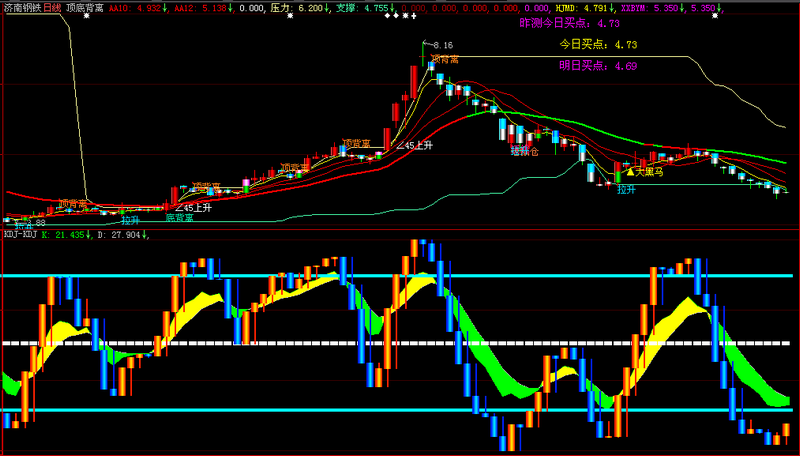Click the star marker below 顶底背离 title
Image resolution: width=800 pixels, height=456 pixels.
coord(87,16)
